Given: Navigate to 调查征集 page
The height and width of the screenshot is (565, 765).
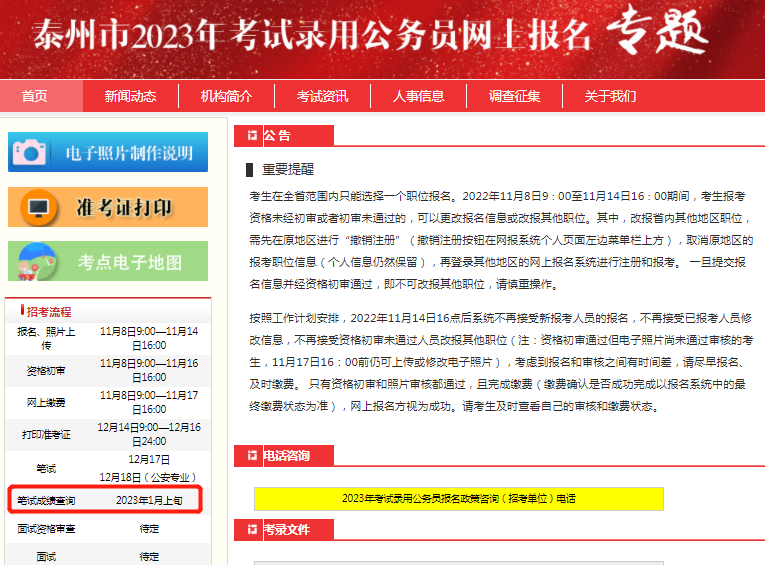Looking at the screenshot, I should coord(514,96).
